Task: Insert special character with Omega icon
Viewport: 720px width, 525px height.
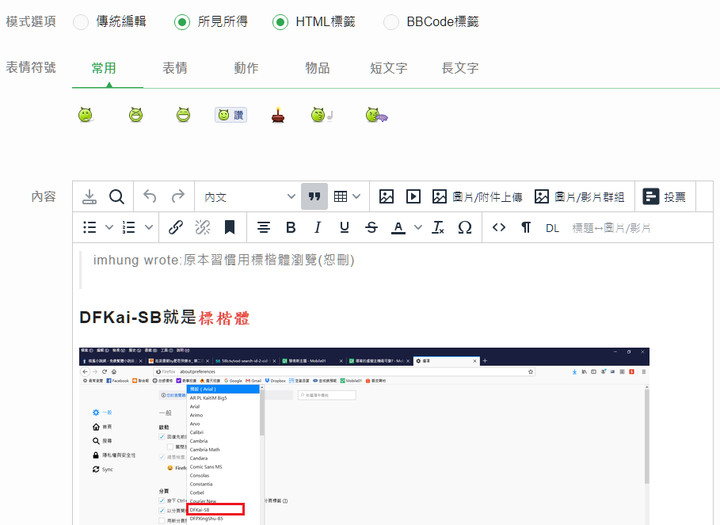Action: click(465, 227)
